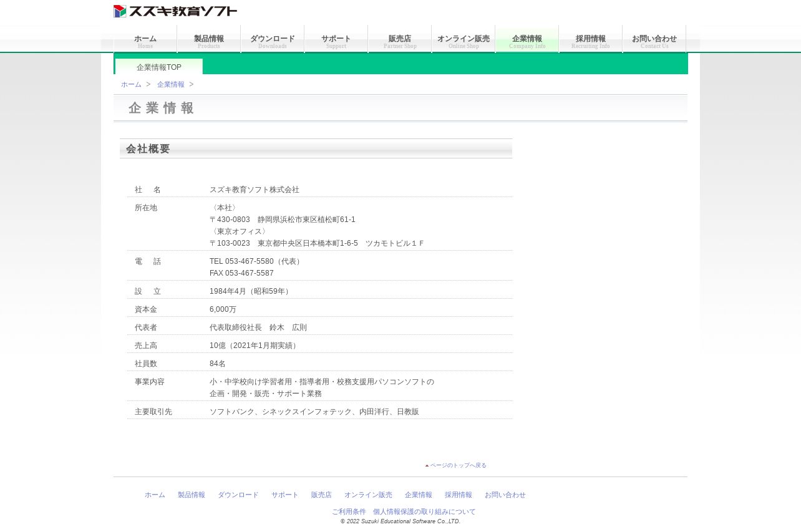Open the 採用情報 Recruiting Info nav tab
The height and width of the screenshot is (532, 801).
(591, 39)
